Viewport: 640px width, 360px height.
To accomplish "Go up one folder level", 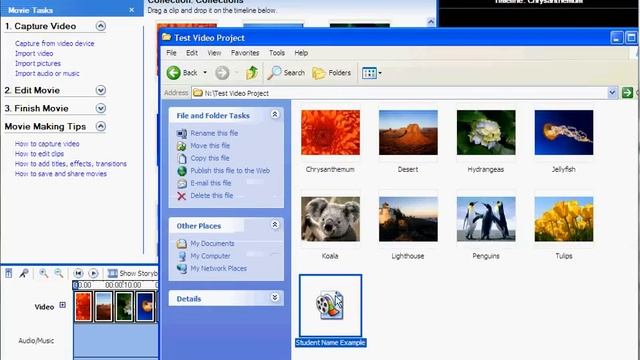I will (x=252, y=73).
